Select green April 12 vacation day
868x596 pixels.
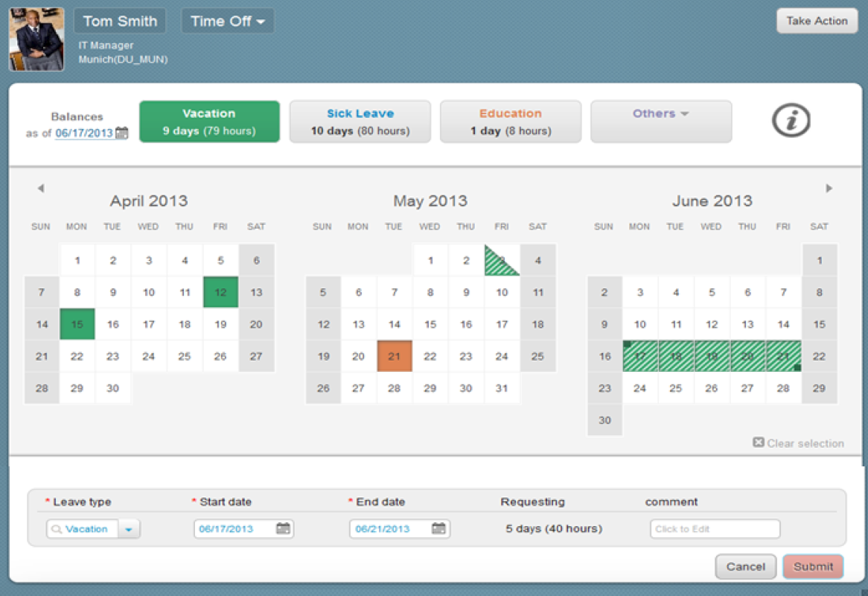(220, 292)
